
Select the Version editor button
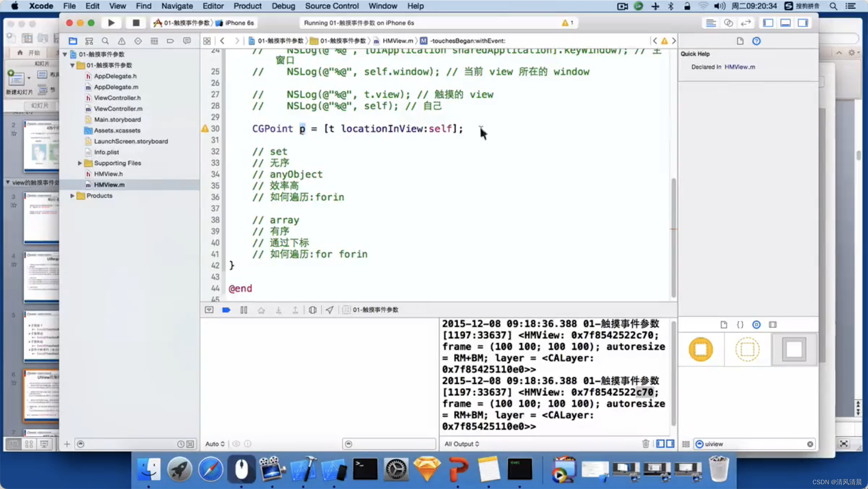pos(745,23)
